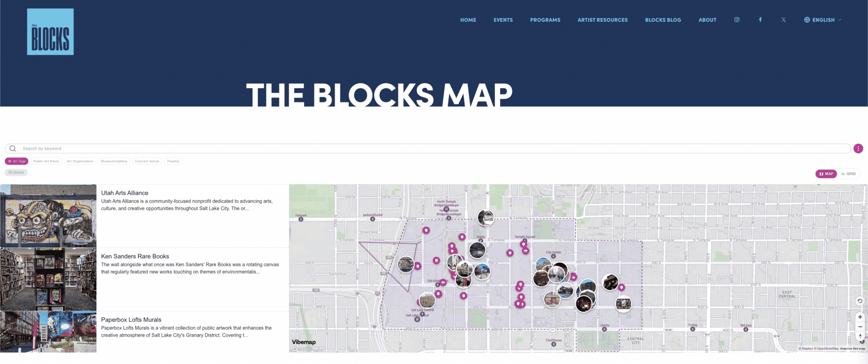Select the All Tags filter

coord(16,161)
